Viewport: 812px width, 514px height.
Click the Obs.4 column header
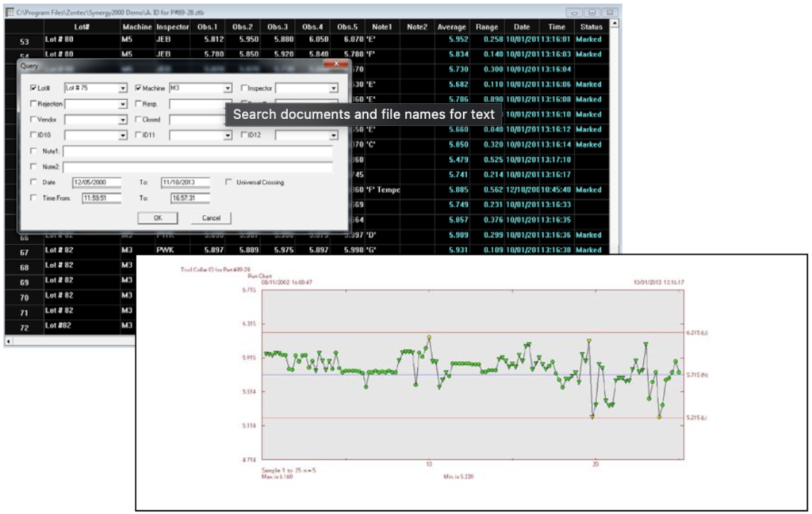pyautogui.click(x=312, y=27)
